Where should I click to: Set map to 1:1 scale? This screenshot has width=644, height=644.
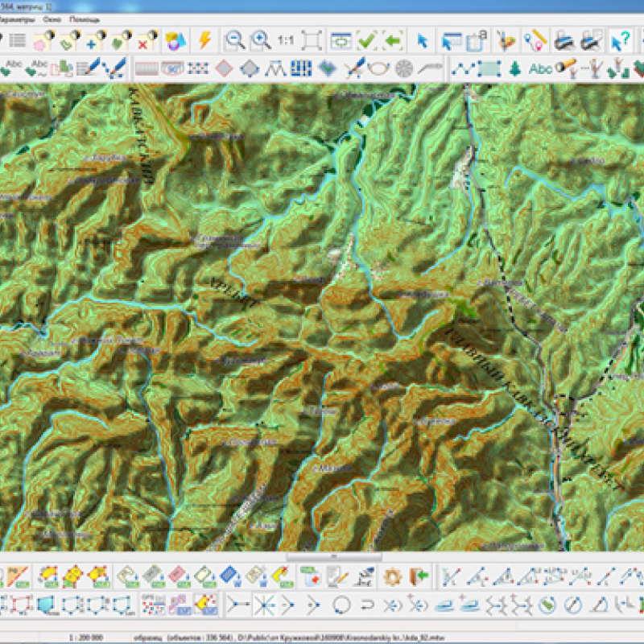pyautogui.click(x=286, y=39)
